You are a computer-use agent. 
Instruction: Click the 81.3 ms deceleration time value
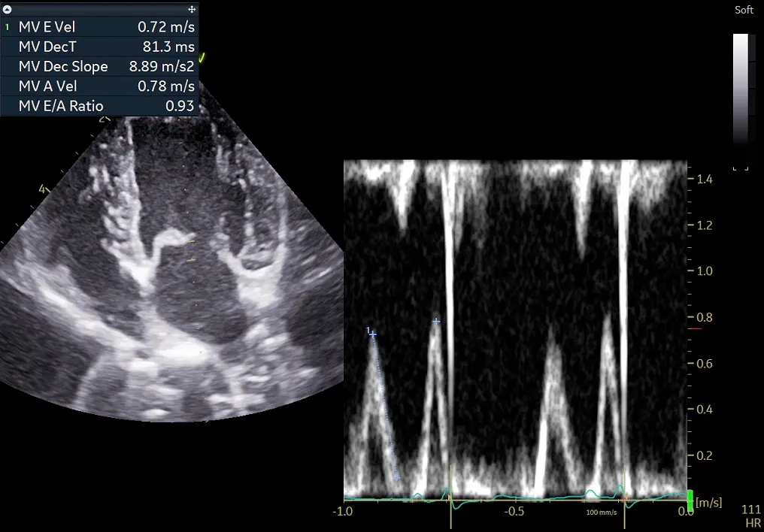pyautogui.click(x=168, y=47)
